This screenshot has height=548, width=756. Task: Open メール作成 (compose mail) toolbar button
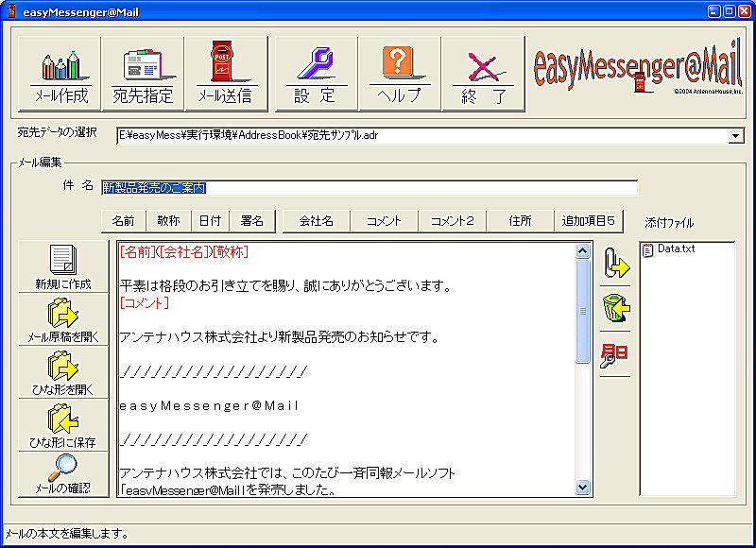(60, 74)
